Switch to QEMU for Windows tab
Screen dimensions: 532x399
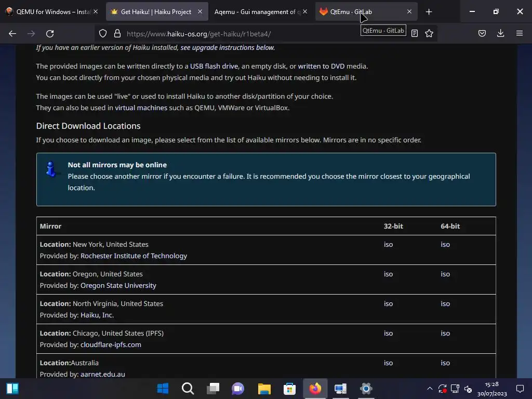pyautogui.click(x=51, y=11)
